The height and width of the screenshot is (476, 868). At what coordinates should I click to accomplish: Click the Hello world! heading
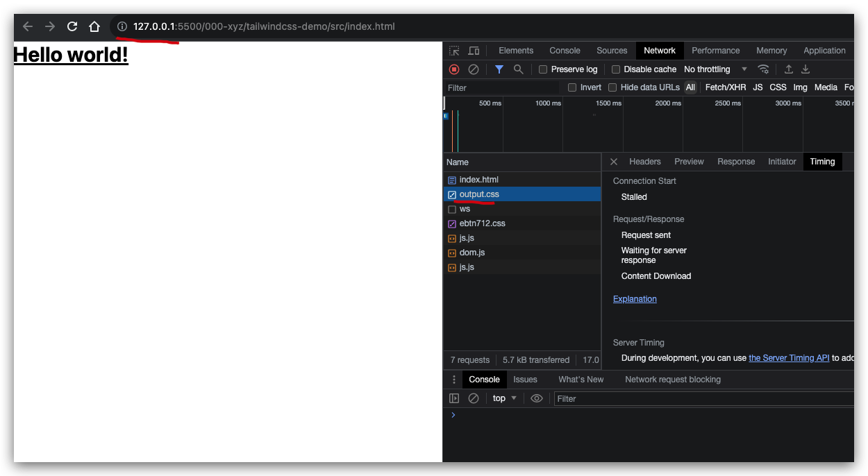click(x=71, y=55)
